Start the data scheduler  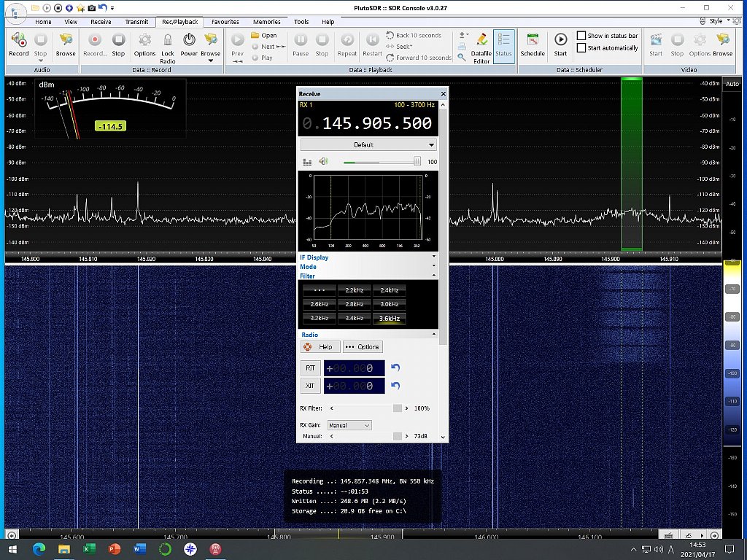point(560,44)
